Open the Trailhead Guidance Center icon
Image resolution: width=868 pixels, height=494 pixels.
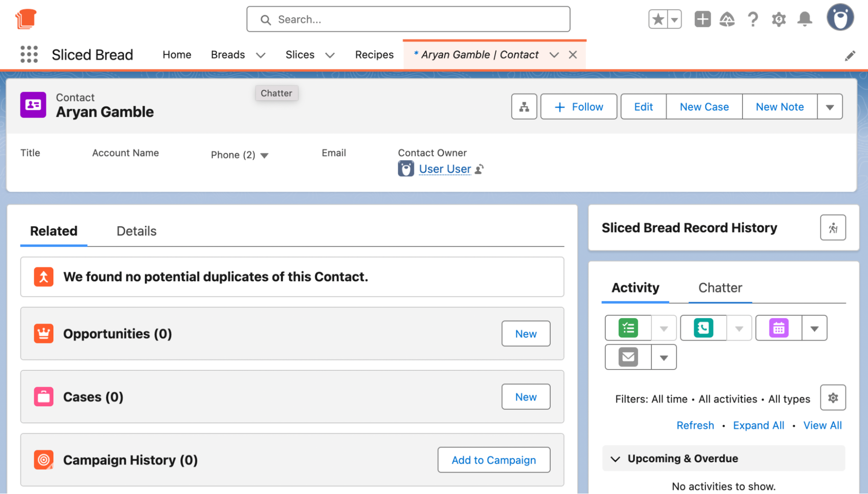tap(727, 19)
